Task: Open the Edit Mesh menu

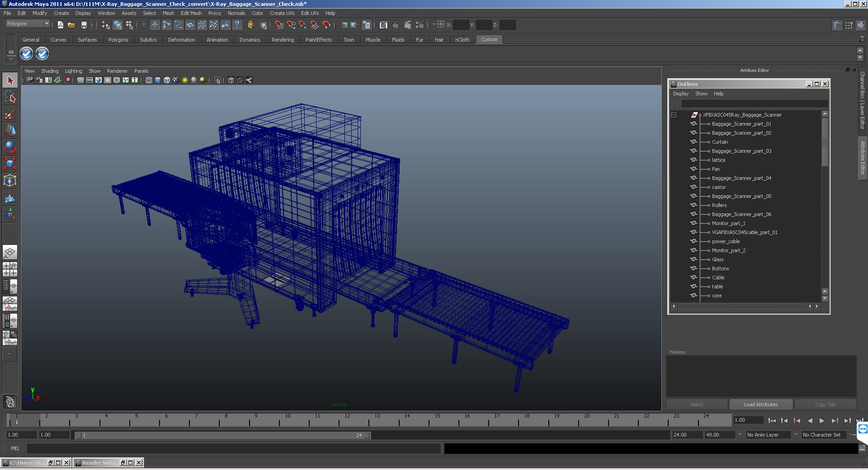Action: [x=191, y=13]
